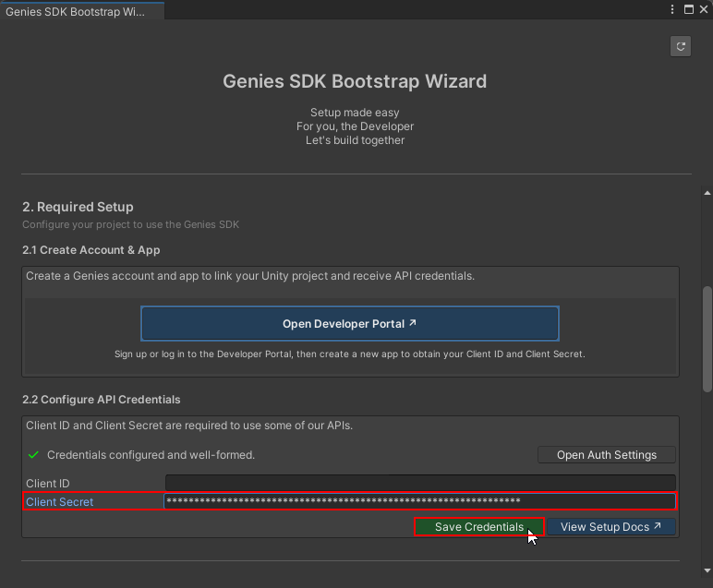Focus the Client ID input field

[420, 483]
